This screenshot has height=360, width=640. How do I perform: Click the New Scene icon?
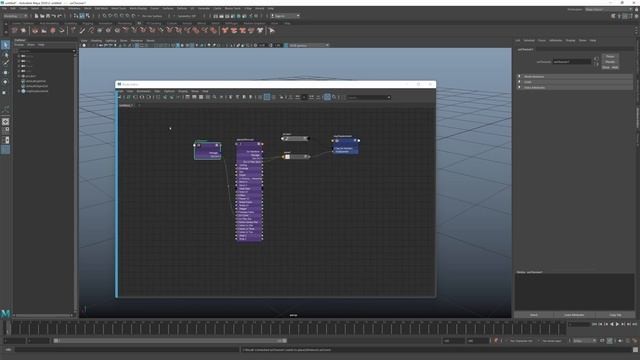(x=36, y=16)
